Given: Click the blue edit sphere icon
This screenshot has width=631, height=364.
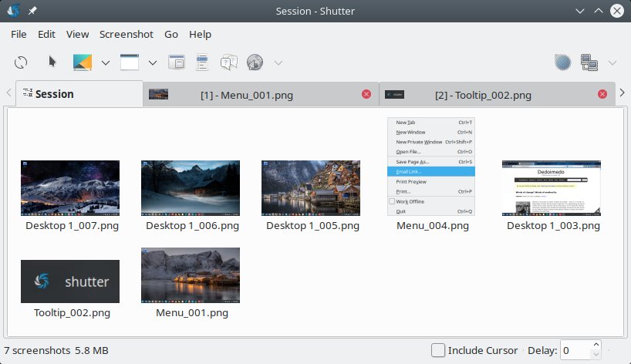Looking at the screenshot, I should 562,62.
